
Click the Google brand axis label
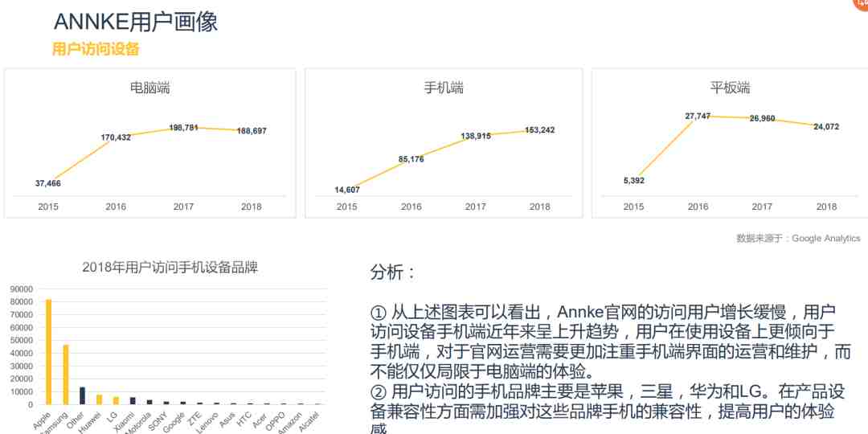175,421
